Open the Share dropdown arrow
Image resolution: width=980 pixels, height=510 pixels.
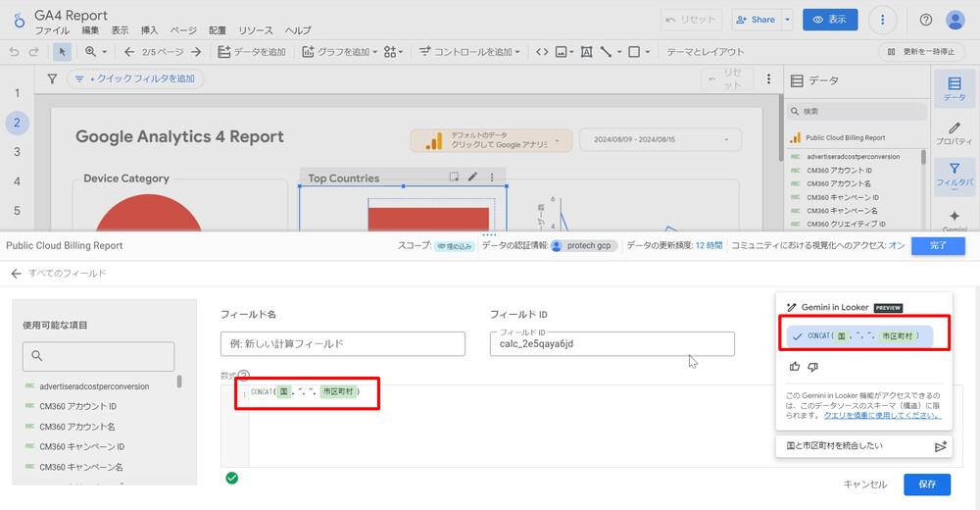pyautogui.click(x=787, y=20)
